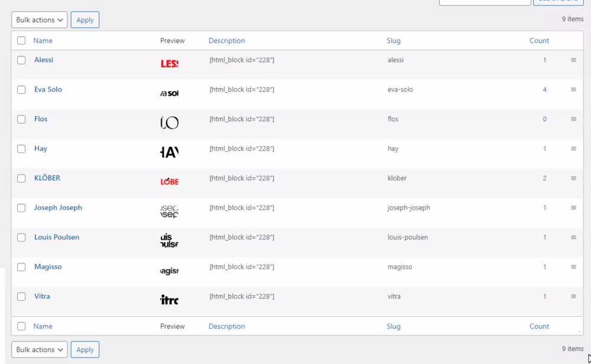Click the bottom Apply button
The width and height of the screenshot is (591, 364).
(x=85, y=350)
